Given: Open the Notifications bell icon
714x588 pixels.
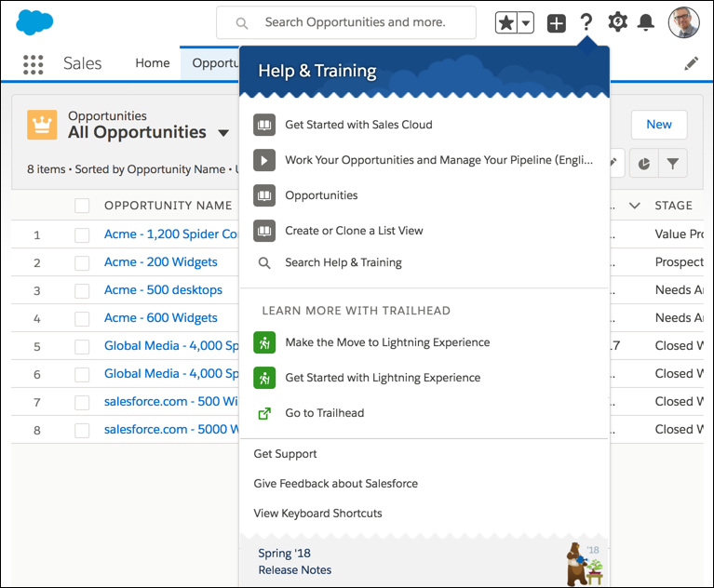Looking at the screenshot, I should 646,22.
